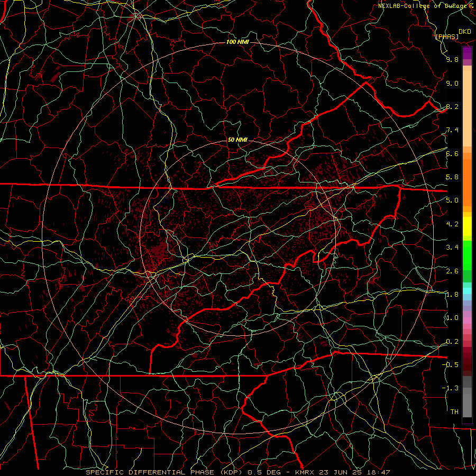
Task: Pick the pink color scale segment
Action: 467,321
